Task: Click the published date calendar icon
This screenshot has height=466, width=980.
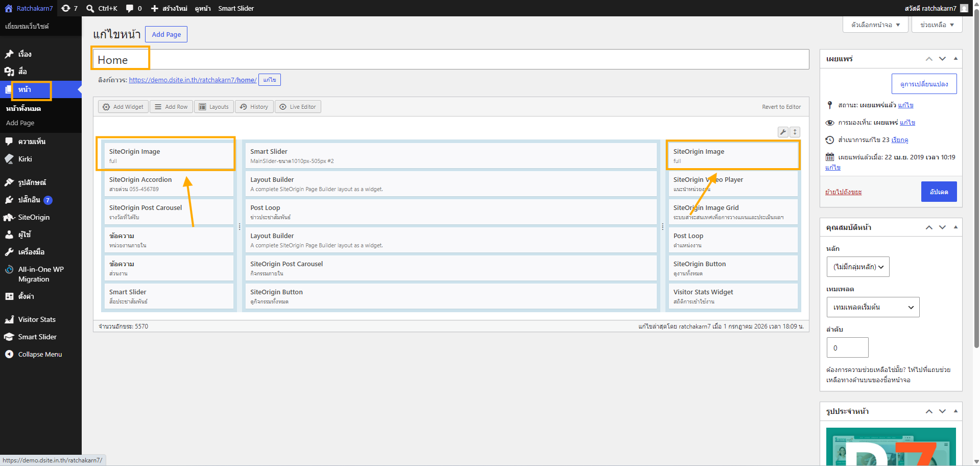Action: point(830,157)
